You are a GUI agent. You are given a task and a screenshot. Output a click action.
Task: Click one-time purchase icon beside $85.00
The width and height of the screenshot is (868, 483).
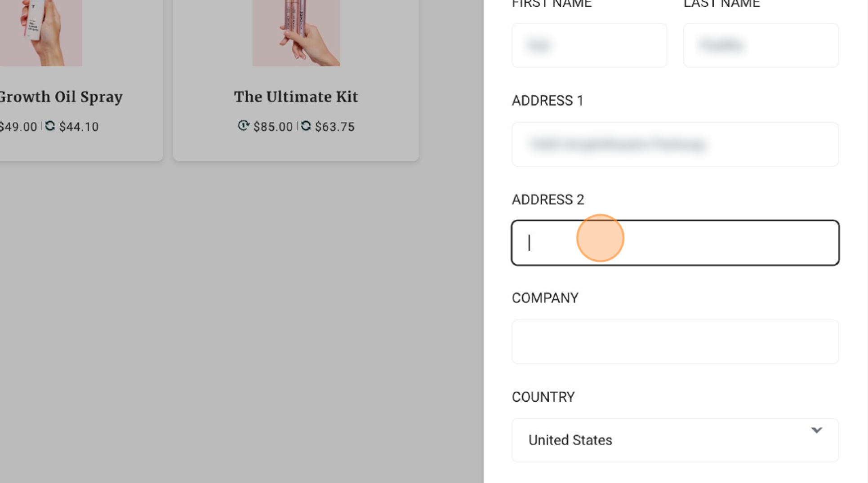tap(244, 126)
